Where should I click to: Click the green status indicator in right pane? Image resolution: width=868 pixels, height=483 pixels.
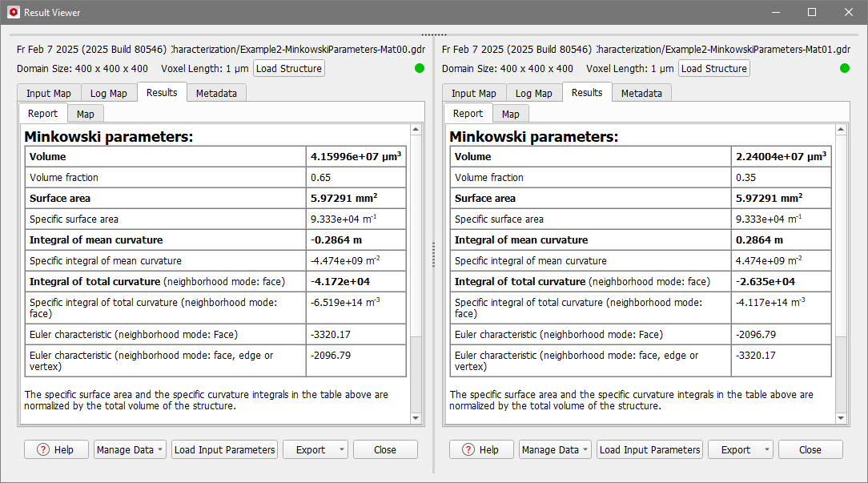tap(845, 68)
